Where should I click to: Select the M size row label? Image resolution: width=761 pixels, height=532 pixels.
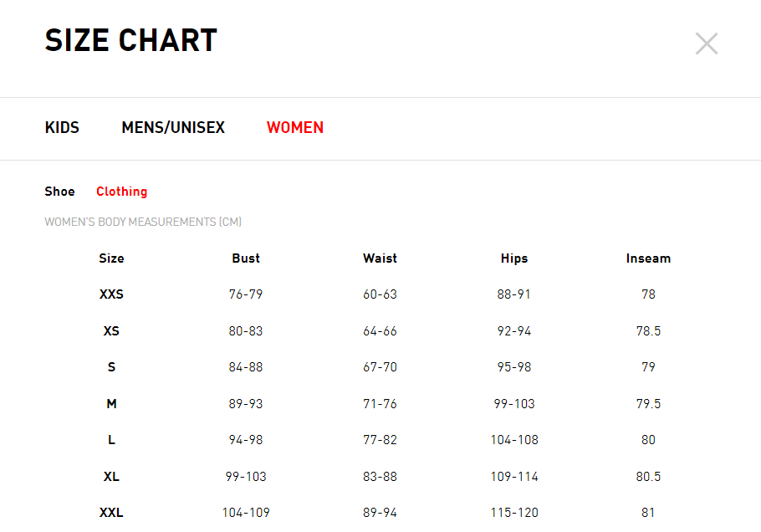[111, 404]
